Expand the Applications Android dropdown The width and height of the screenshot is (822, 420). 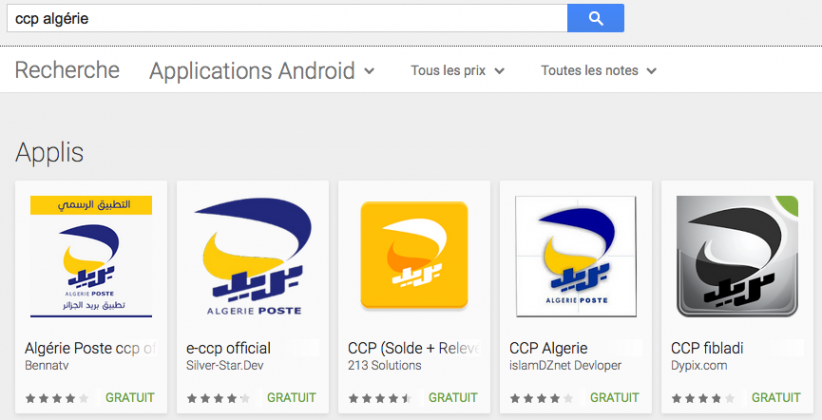pos(262,71)
